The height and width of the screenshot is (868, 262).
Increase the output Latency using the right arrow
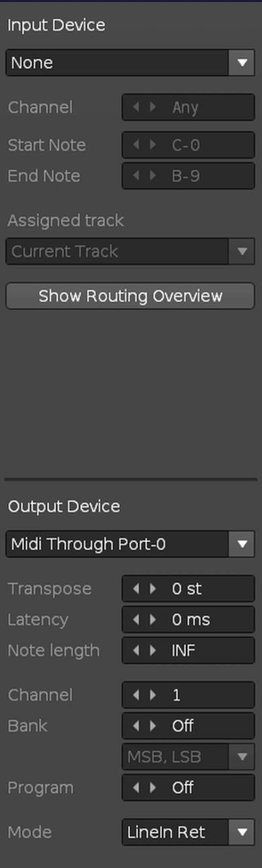(x=152, y=620)
